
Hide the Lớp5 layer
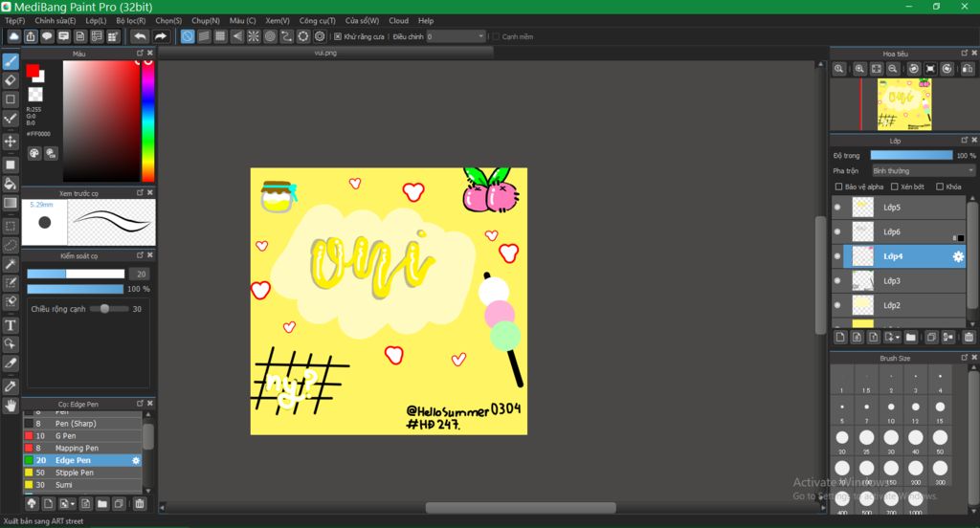(837, 208)
